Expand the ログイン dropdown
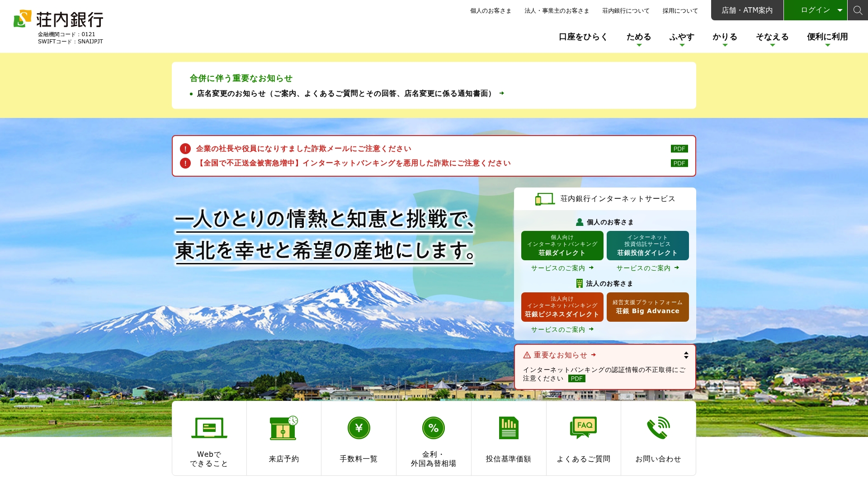The height and width of the screenshot is (488, 868). click(x=815, y=10)
